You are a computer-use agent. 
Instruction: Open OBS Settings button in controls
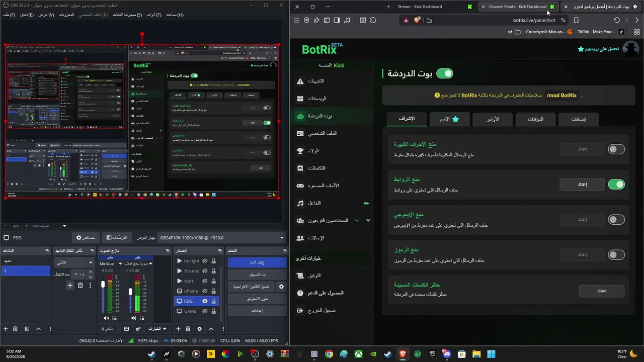coord(257,311)
